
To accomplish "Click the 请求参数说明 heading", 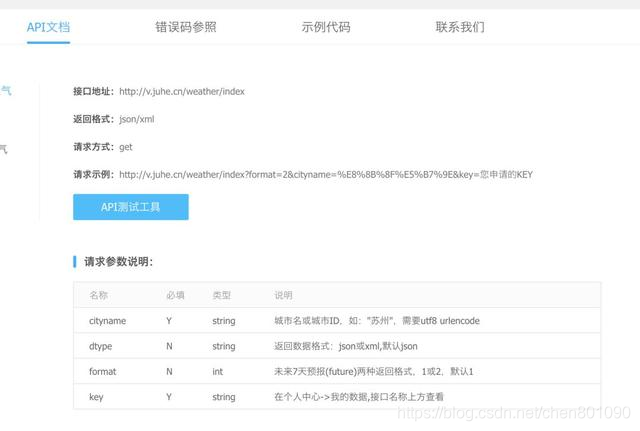I will [118, 262].
